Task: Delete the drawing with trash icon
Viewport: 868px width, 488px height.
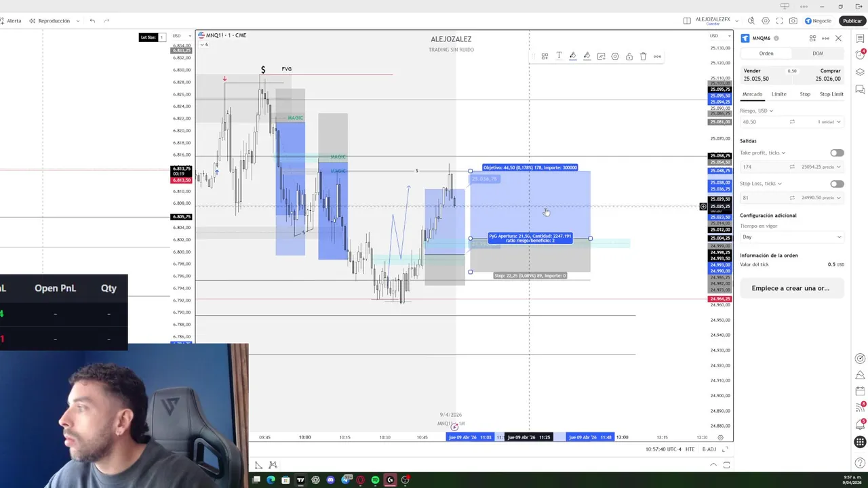Action: click(x=644, y=56)
